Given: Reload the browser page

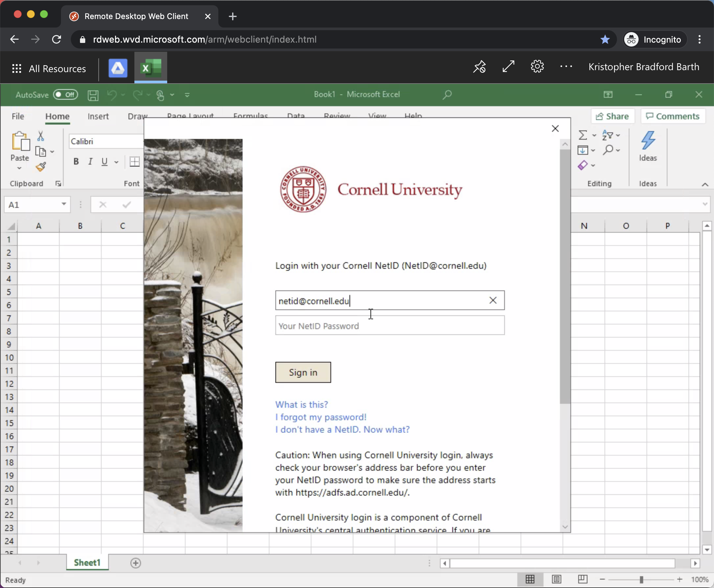Looking at the screenshot, I should [x=57, y=39].
